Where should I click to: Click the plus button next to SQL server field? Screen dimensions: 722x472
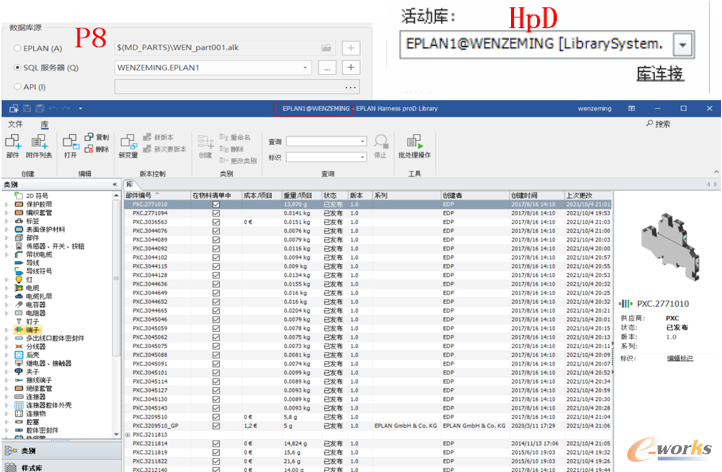click(351, 68)
